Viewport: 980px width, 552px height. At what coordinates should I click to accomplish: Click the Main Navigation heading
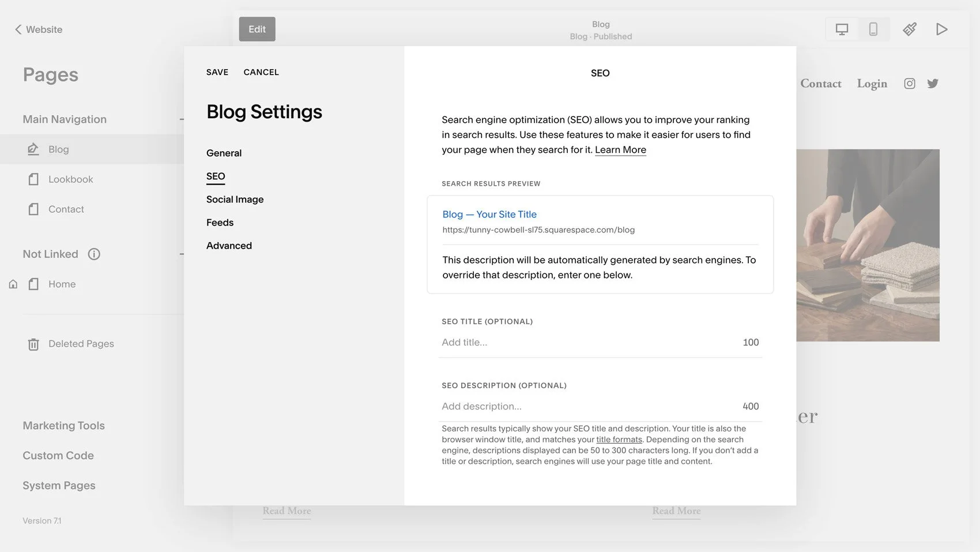click(65, 119)
